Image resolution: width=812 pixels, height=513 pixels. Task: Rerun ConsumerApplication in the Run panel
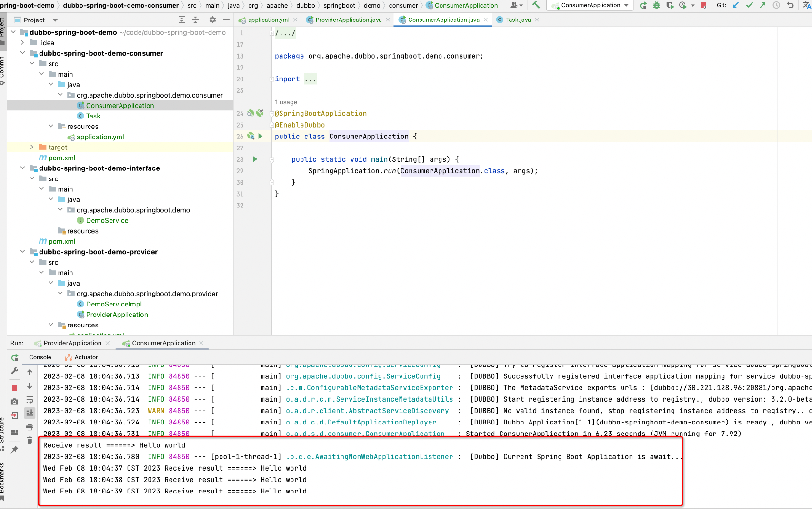click(15, 357)
